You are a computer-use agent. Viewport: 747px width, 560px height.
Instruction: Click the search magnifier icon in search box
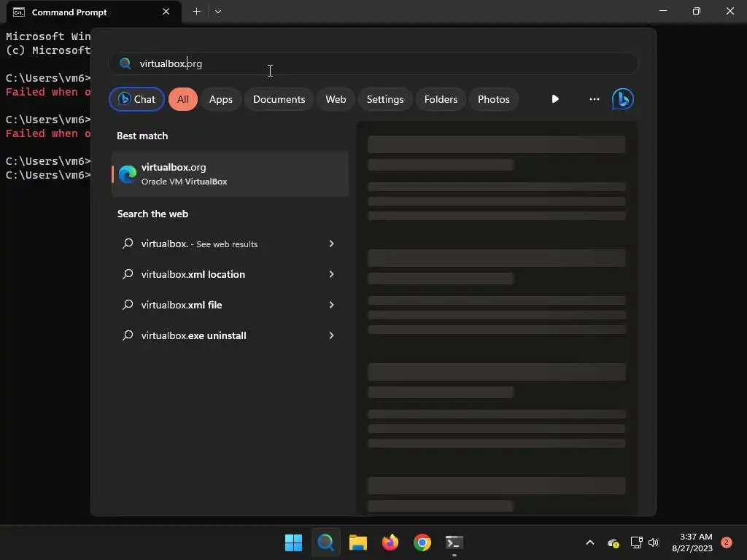tap(125, 63)
